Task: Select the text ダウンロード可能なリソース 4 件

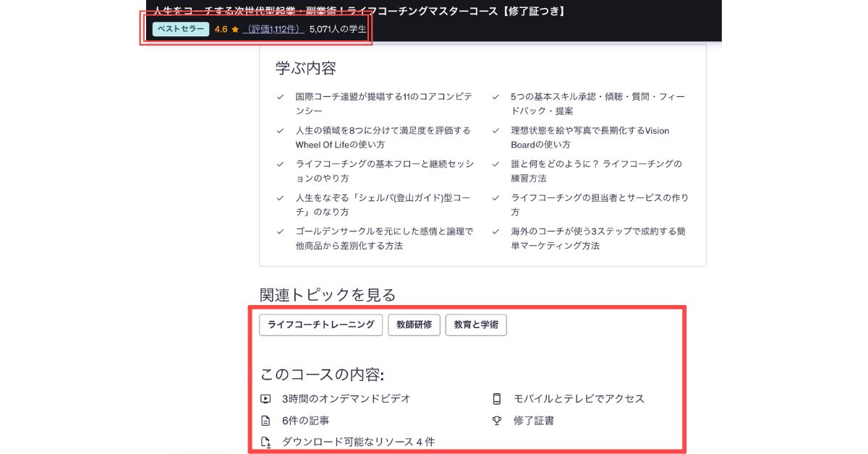Action: point(358,442)
